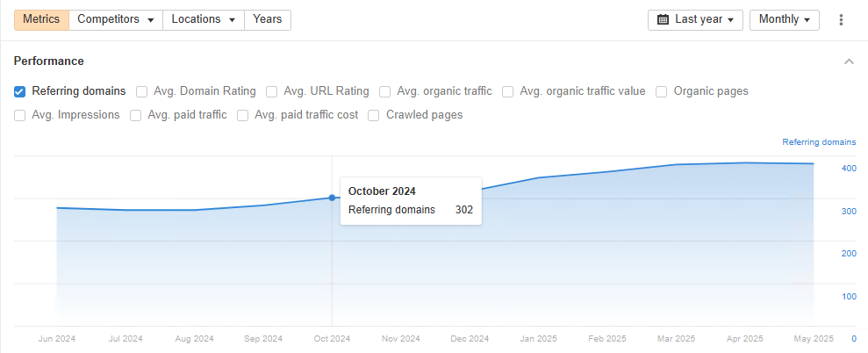The width and height of the screenshot is (868, 353).
Task: Click the October 2024 data point on chart
Action: pos(332,198)
